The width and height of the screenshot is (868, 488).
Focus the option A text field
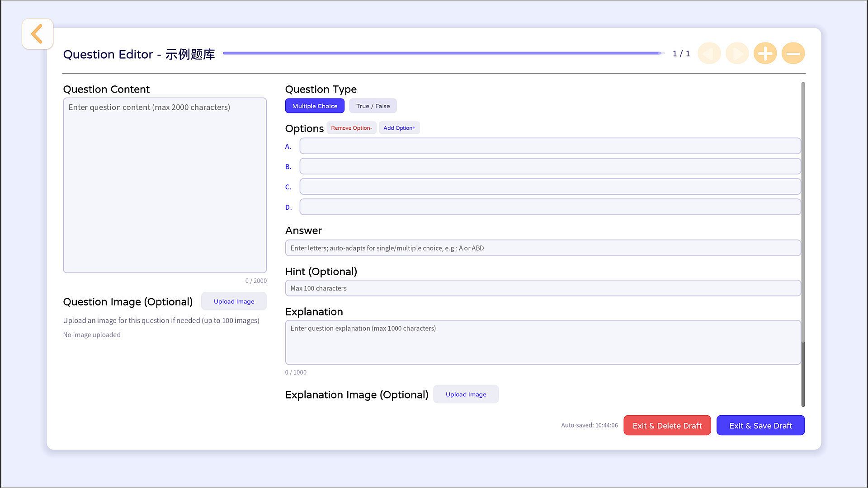pyautogui.click(x=550, y=146)
